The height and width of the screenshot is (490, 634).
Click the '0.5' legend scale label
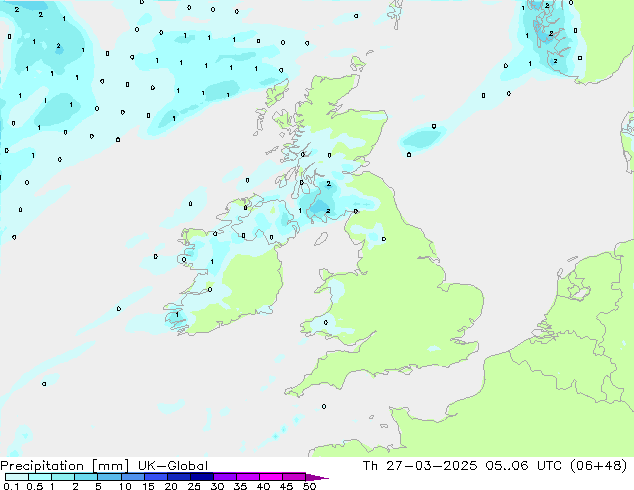pos(34,486)
